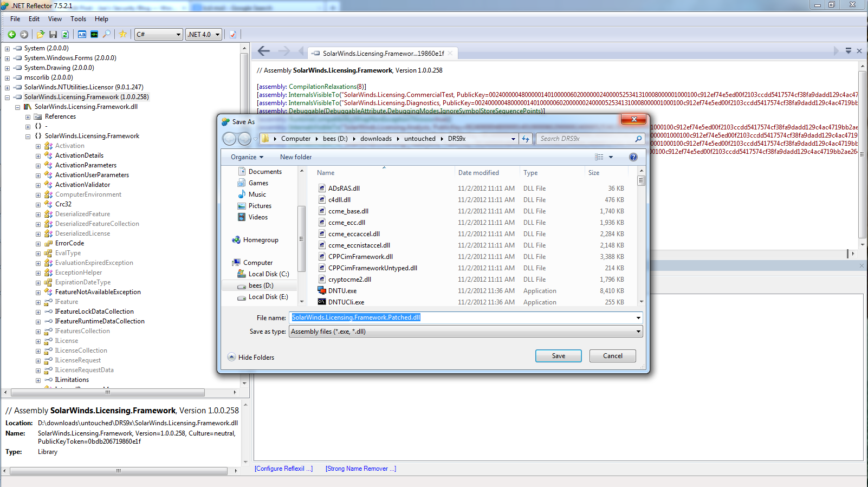The width and height of the screenshot is (868, 487).
Task: Click the Save button
Action: 559,356
